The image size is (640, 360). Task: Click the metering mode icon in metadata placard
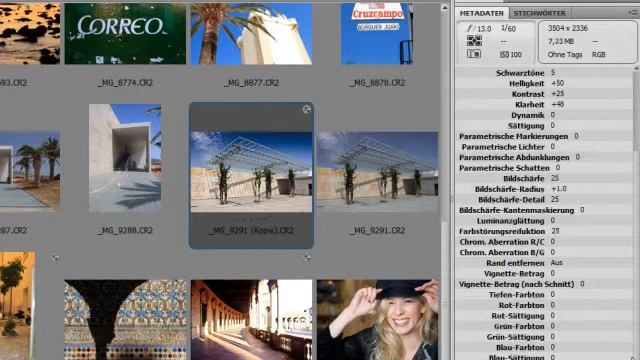pos(474,40)
